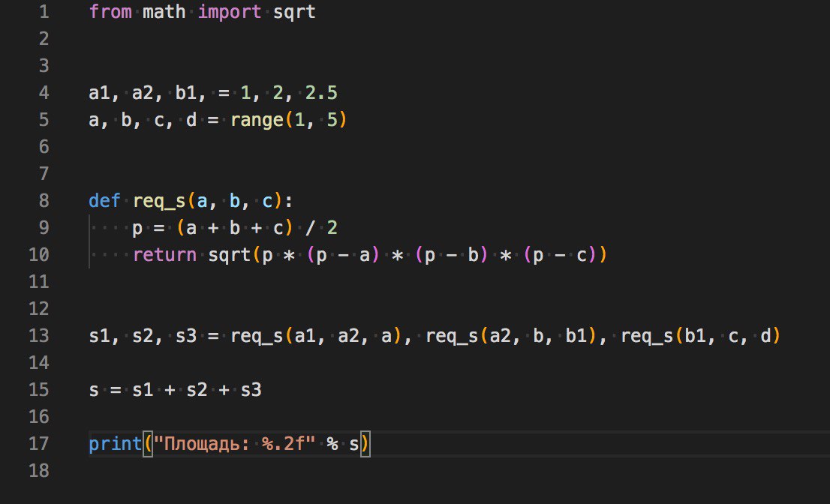This screenshot has height=504, width=830.
Task: Click line number 13 in the gutter
Action: [x=38, y=335]
